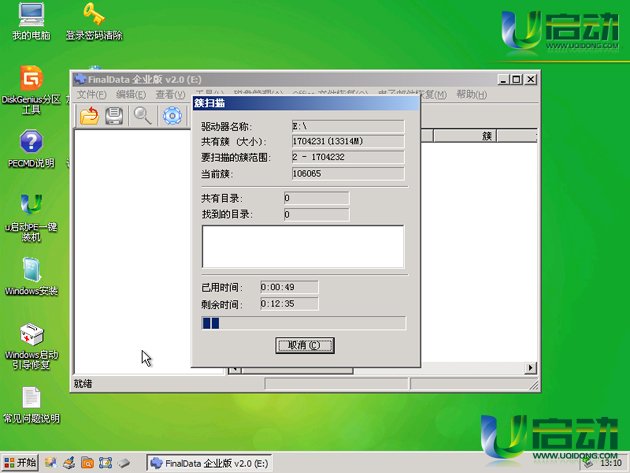
Task: Open the PECMD help desktop icon
Action: pyautogui.click(x=31, y=142)
